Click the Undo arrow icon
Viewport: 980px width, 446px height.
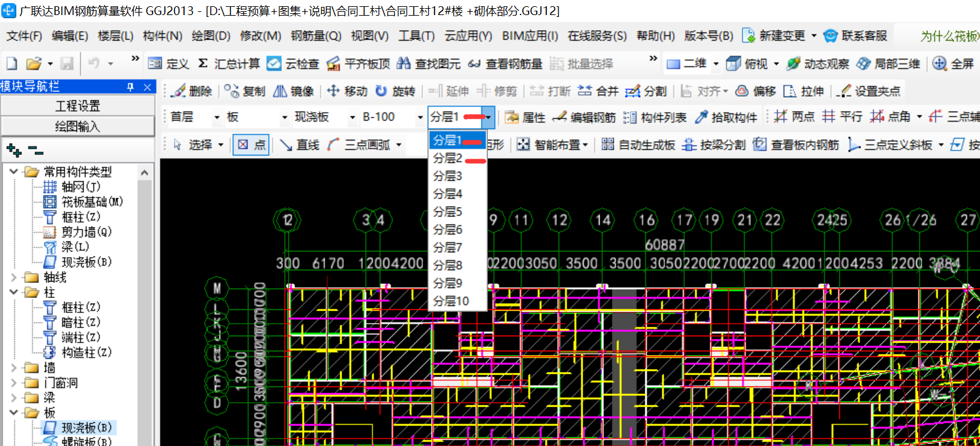click(x=94, y=63)
